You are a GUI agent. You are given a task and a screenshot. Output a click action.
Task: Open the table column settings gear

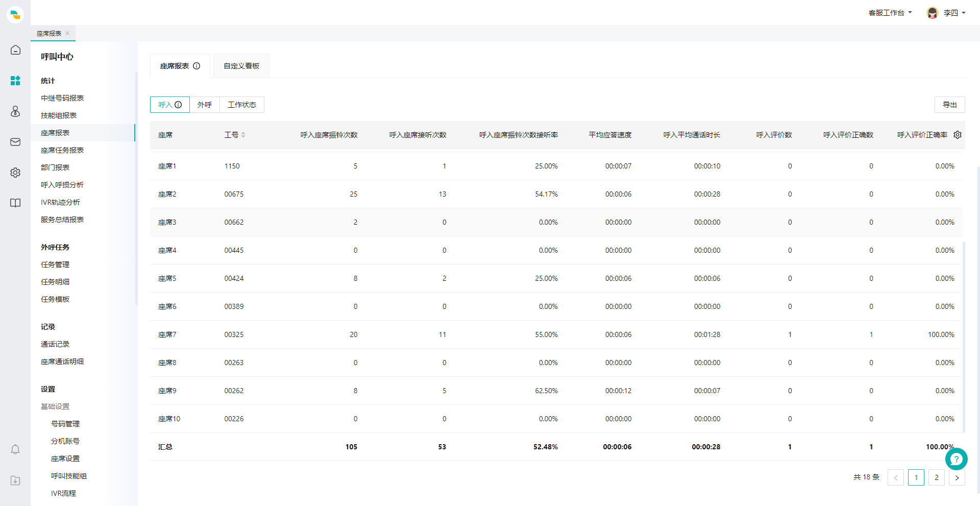point(958,135)
